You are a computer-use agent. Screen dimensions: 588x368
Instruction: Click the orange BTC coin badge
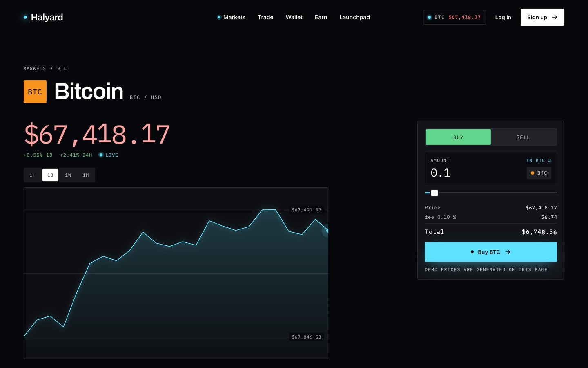(35, 92)
